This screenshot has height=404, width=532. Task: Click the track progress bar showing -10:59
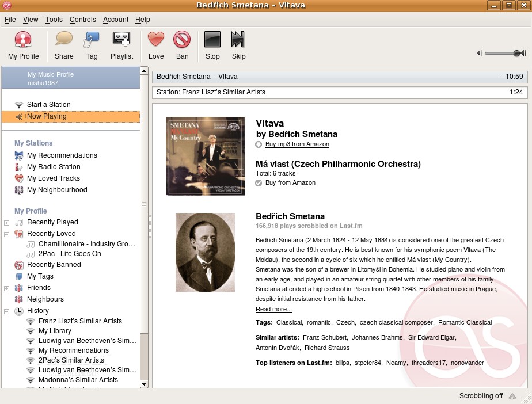pos(340,77)
